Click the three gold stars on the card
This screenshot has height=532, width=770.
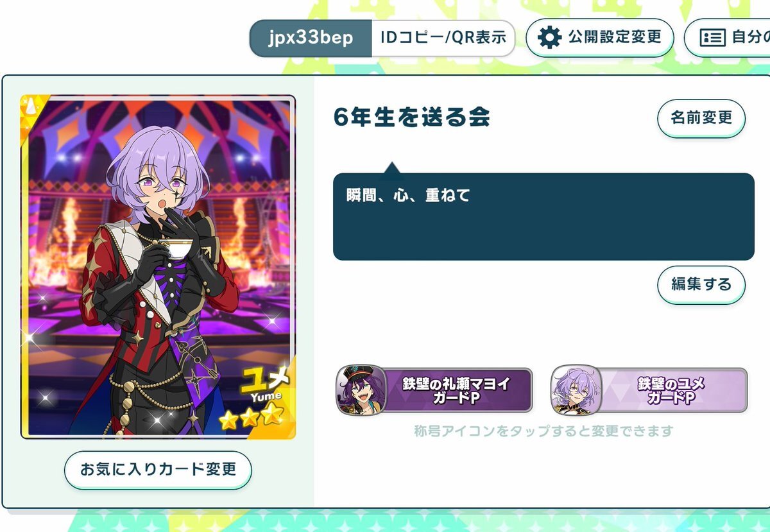pyautogui.click(x=251, y=418)
